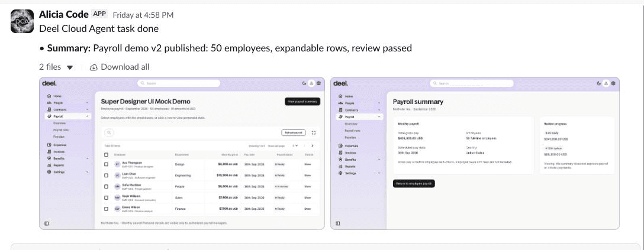This screenshot has width=644, height=250.
Task: Click View payroll summary button
Action: 302,102
